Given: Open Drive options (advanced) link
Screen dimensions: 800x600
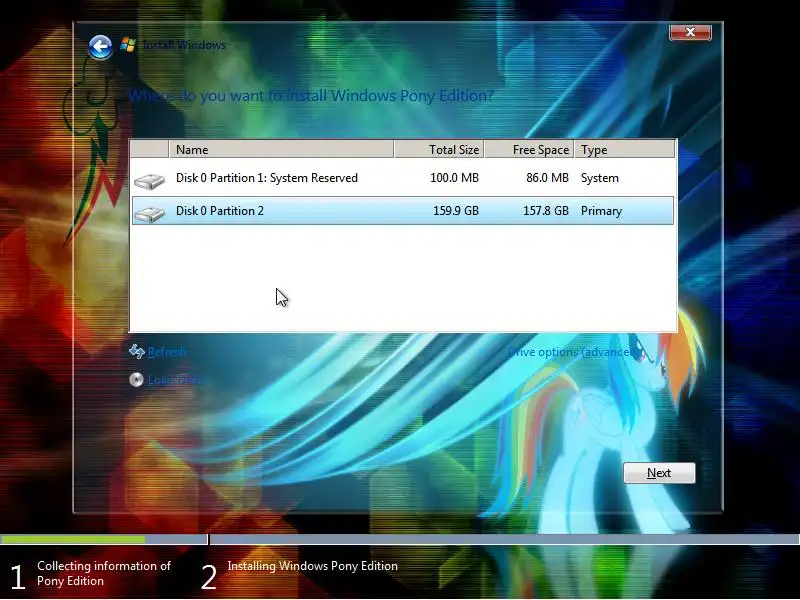Looking at the screenshot, I should (574, 352).
